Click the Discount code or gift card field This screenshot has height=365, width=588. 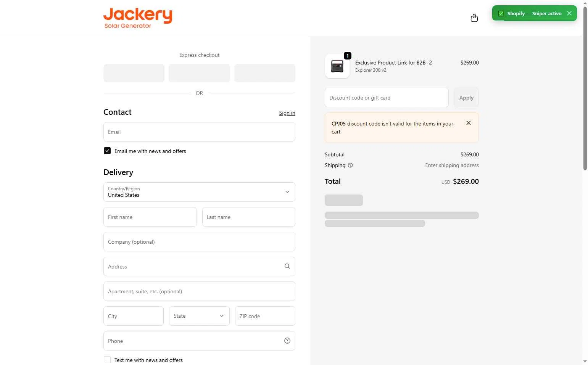[386, 98]
